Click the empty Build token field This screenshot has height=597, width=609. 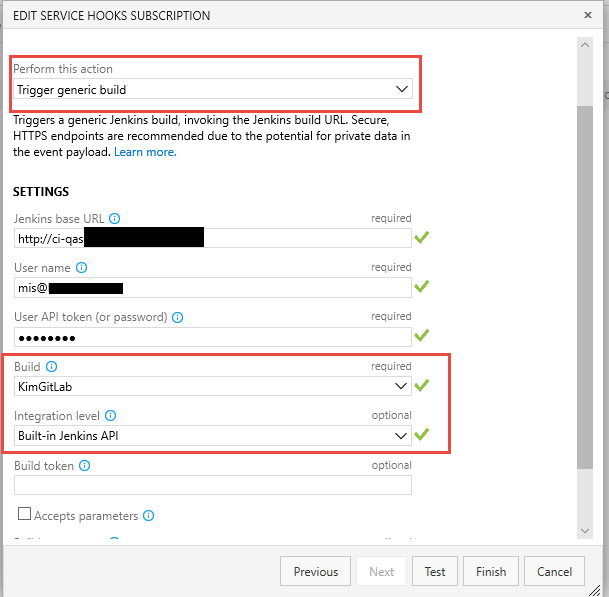point(213,485)
